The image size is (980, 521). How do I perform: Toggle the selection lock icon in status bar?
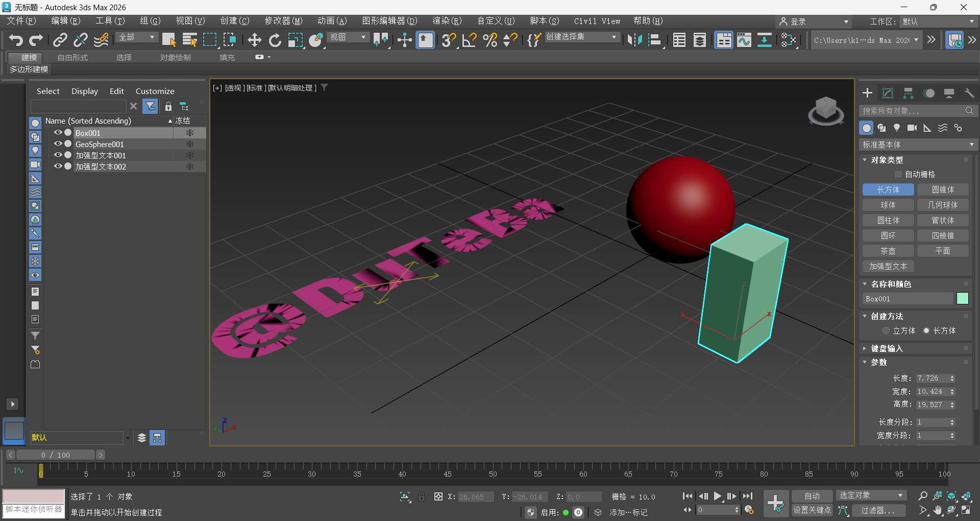coord(422,496)
